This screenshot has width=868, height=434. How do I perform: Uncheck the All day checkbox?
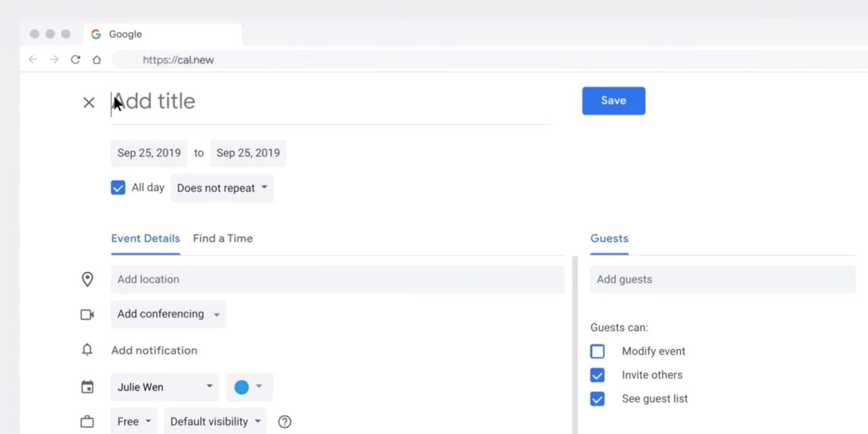pos(118,188)
